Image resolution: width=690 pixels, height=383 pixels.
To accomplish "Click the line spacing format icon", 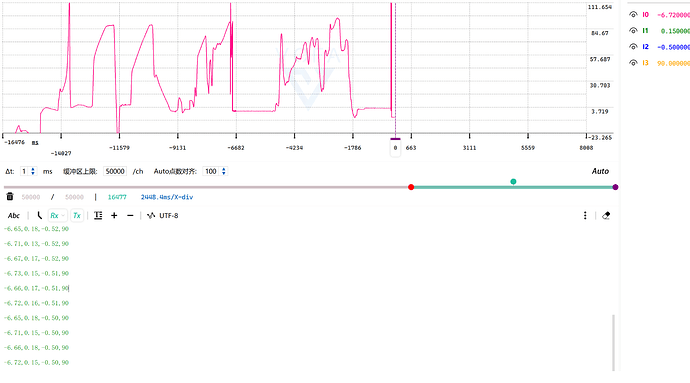I will tap(98, 215).
